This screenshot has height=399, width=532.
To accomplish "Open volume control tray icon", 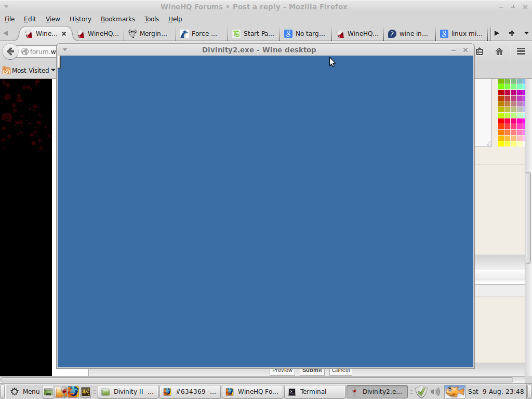I will [435, 392].
